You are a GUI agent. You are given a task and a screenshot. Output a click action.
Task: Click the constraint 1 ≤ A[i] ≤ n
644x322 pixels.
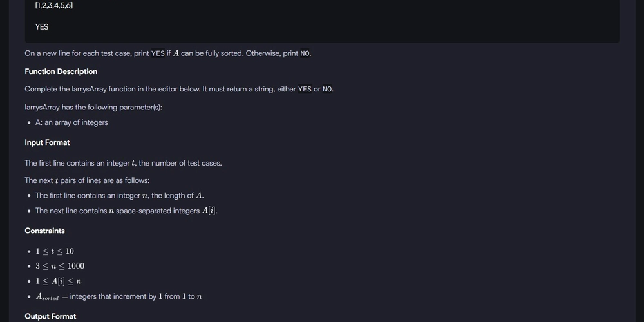tap(59, 281)
